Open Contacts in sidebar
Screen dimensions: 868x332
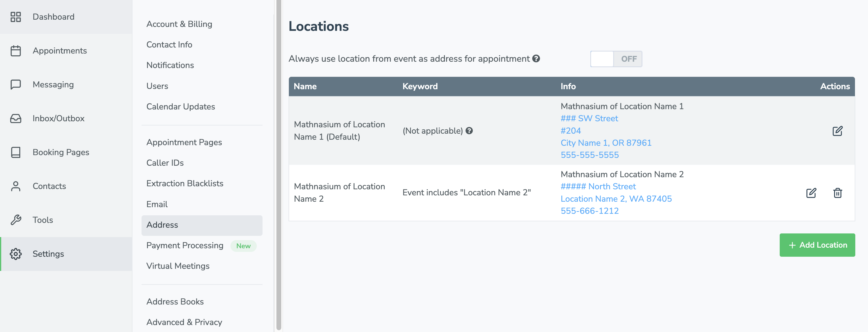tap(66, 186)
